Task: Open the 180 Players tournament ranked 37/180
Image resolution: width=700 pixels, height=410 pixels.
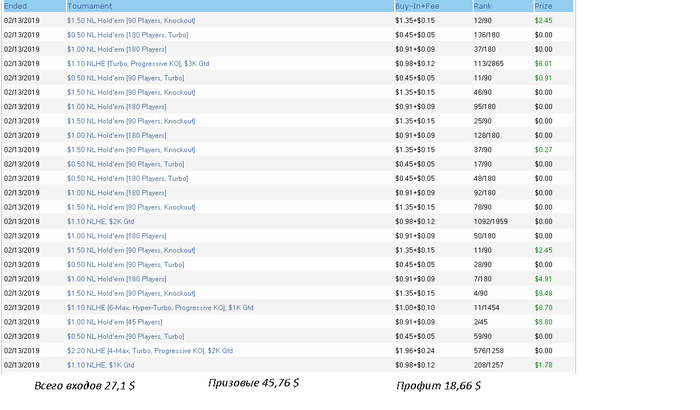Action: 117,49
